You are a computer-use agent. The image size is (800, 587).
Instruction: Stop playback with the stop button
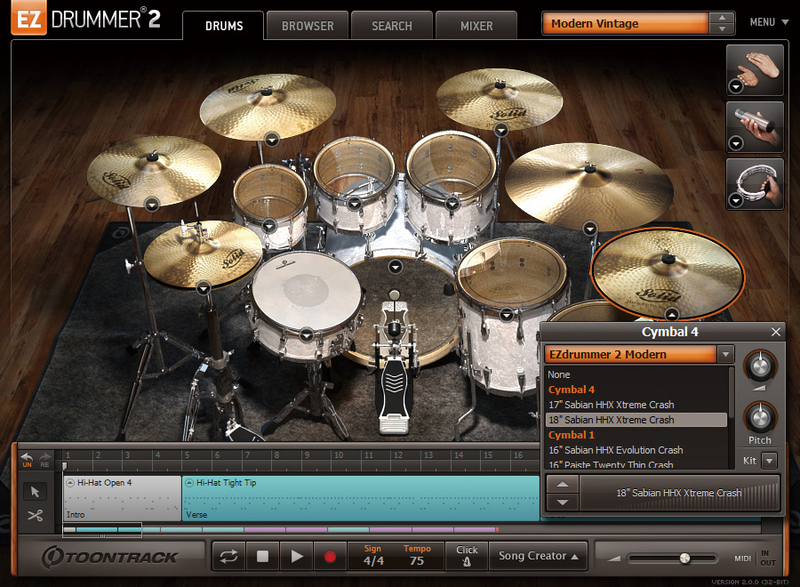(262, 556)
